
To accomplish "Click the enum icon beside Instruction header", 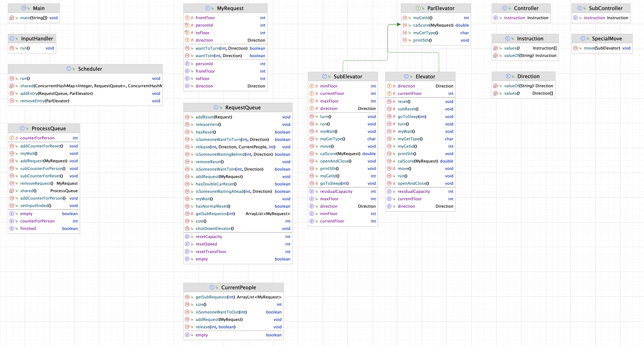I will [508, 38].
